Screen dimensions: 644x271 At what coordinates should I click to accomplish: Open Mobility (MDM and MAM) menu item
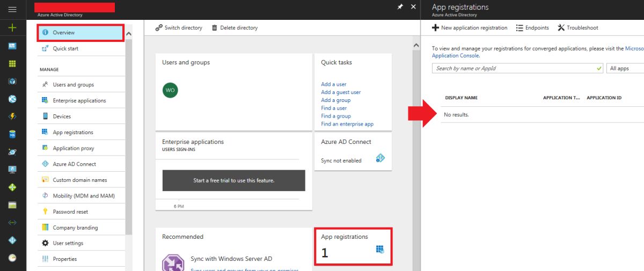82,196
